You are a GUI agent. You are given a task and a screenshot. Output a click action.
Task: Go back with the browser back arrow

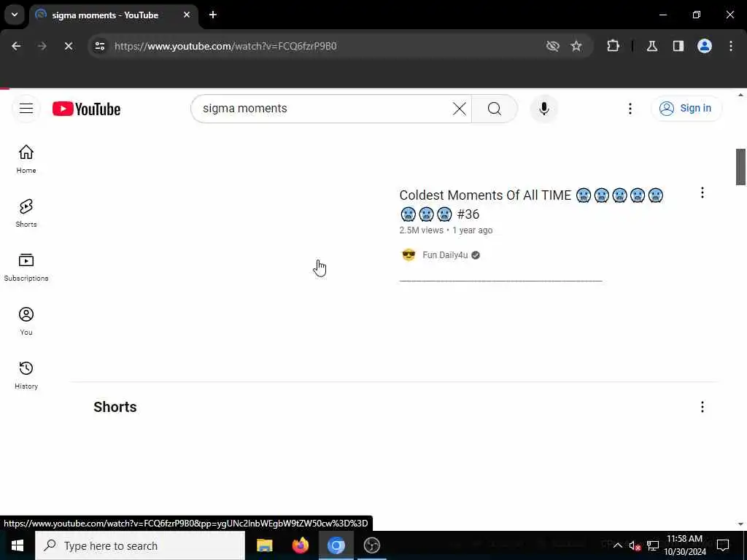16,46
